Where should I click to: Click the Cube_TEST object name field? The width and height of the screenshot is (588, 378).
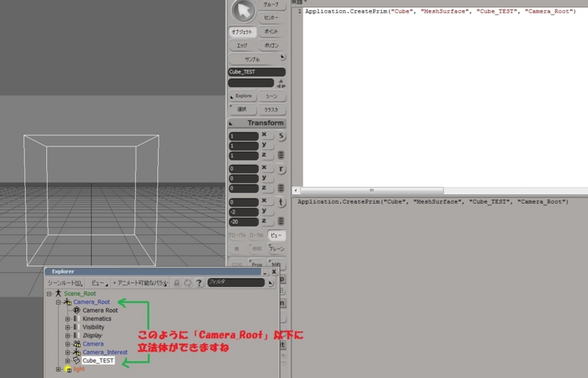pyautogui.click(x=257, y=71)
